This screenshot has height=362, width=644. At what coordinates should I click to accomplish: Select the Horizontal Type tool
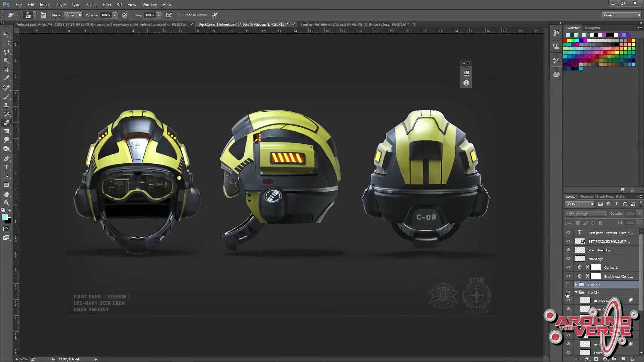pyautogui.click(x=6, y=167)
